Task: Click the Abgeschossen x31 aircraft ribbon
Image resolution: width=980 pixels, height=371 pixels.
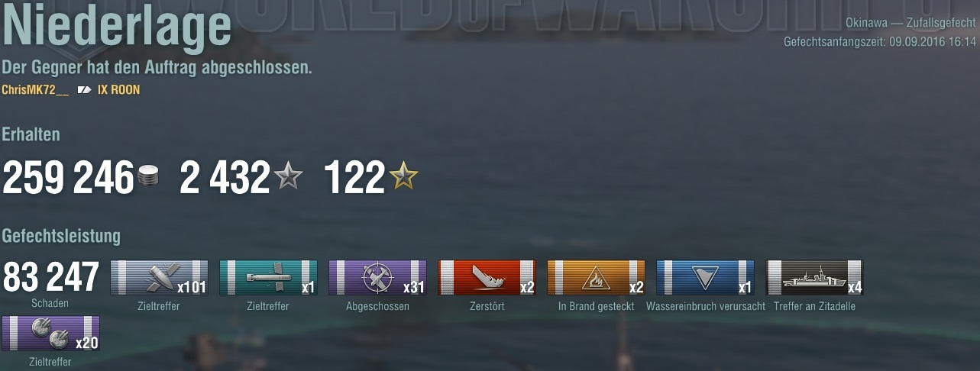Action: click(377, 278)
